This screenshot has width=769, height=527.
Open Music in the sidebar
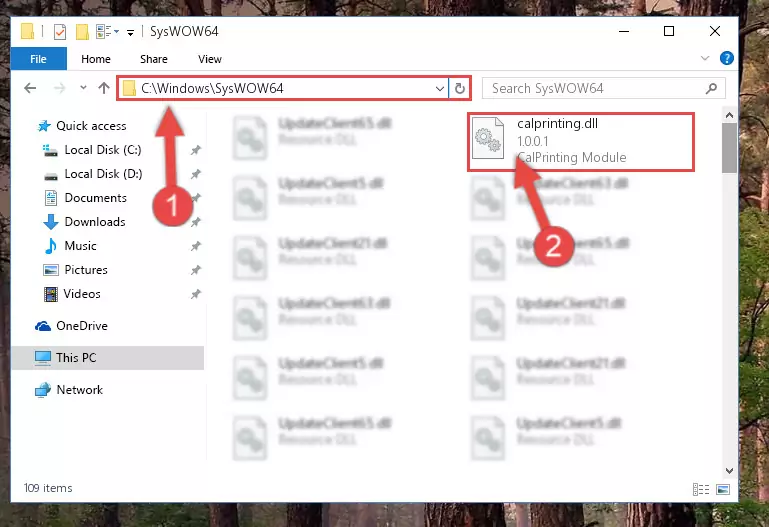80,246
